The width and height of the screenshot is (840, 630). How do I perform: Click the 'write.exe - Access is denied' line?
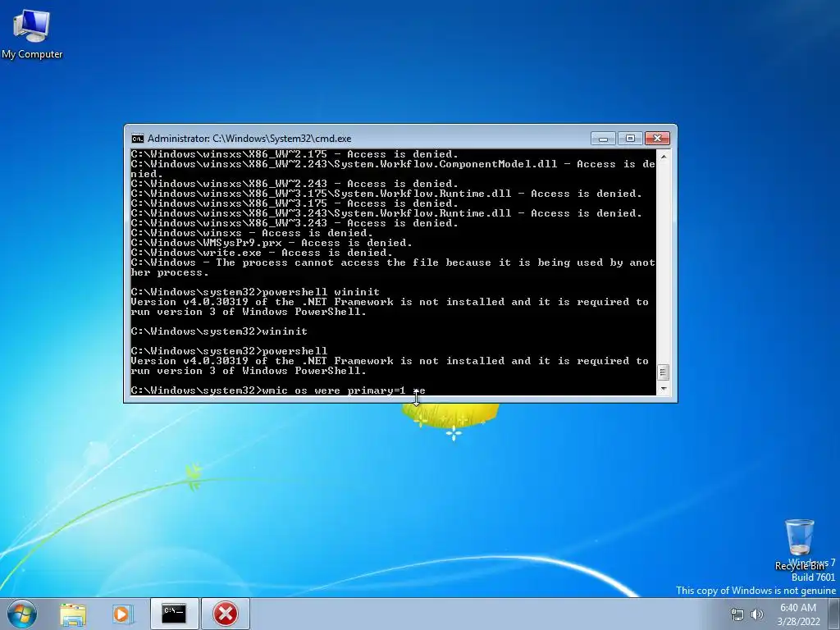(262, 253)
